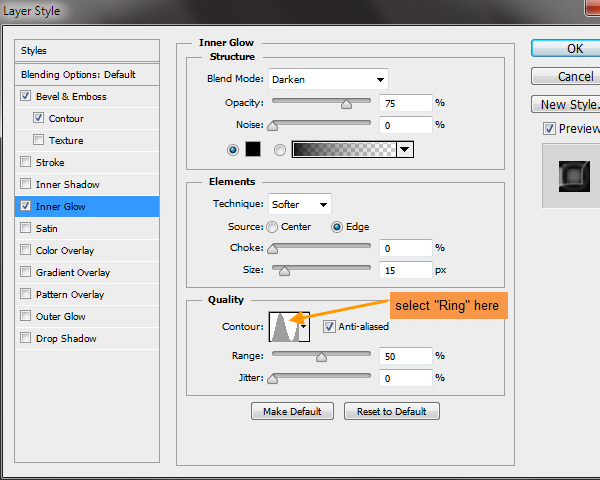Image resolution: width=600 pixels, height=480 pixels.
Task: Open Blending Options: Default section
Action: coord(78,74)
